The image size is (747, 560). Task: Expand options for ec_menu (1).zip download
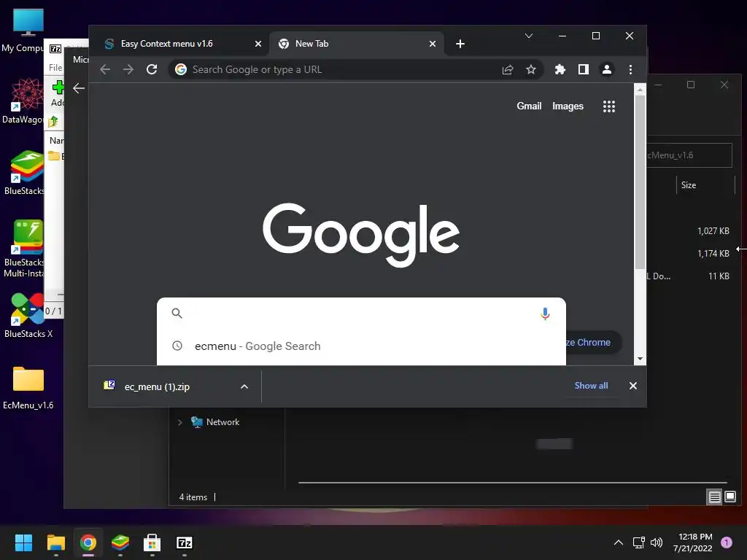(244, 386)
